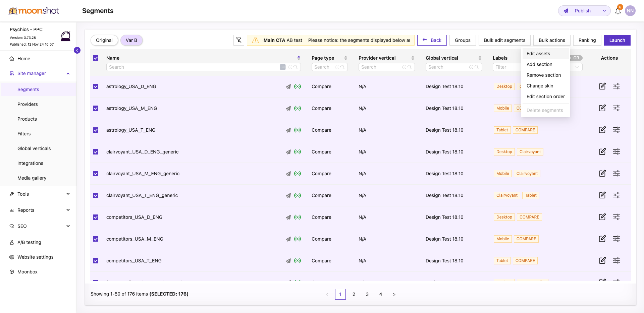
Task: Open the Publish dropdown arrow
Action: coord(605,11)
